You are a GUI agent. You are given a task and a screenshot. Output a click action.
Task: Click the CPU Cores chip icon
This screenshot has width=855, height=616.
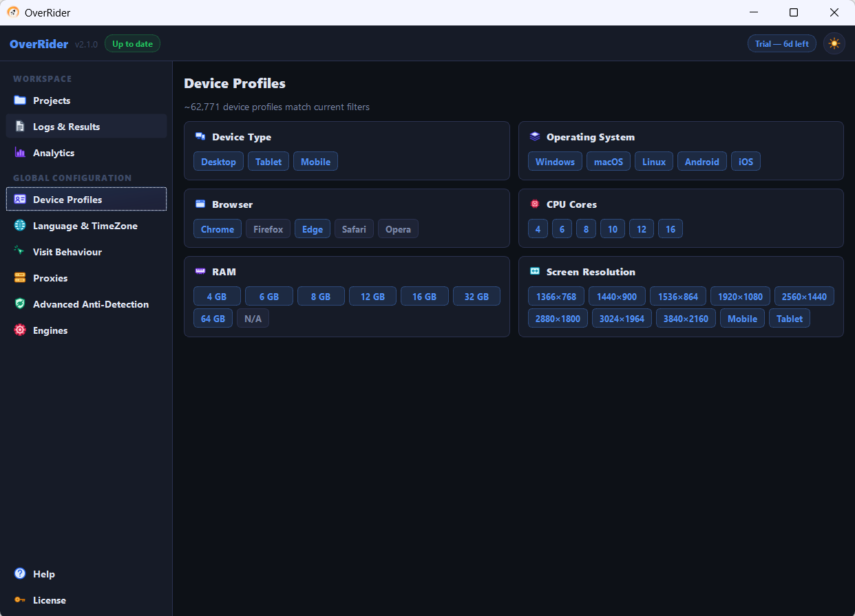535,204
